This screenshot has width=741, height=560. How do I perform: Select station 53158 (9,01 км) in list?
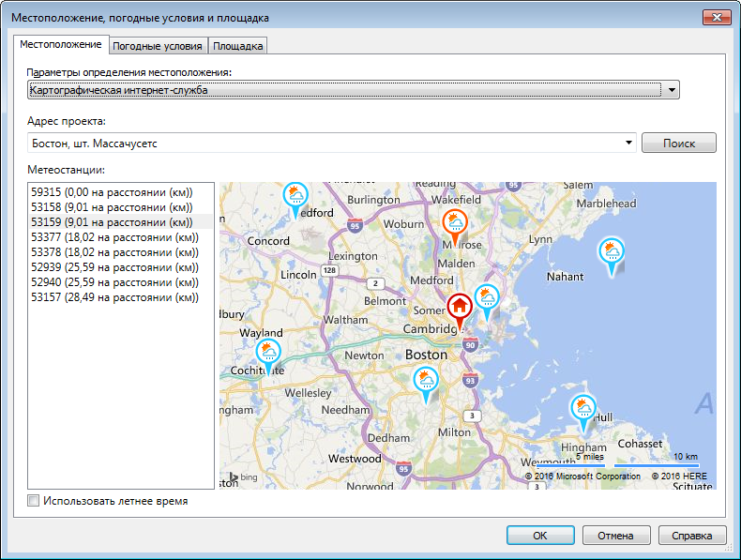point(120,207)
